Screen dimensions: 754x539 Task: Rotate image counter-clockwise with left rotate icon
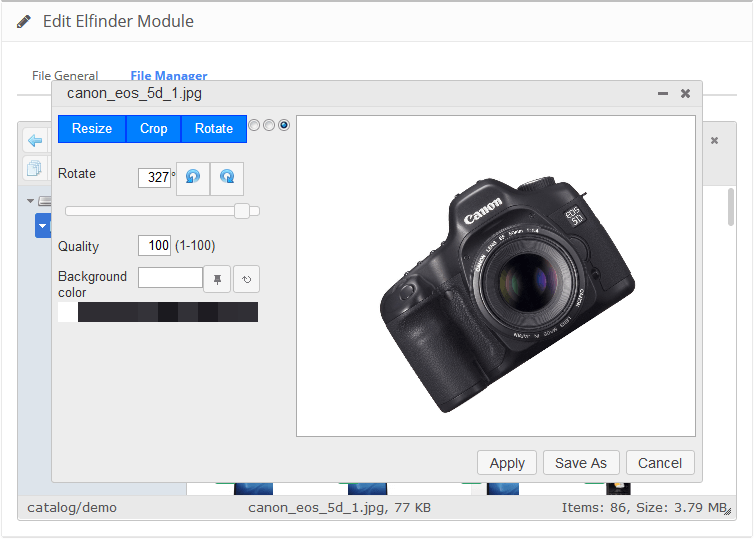point(193,178)
